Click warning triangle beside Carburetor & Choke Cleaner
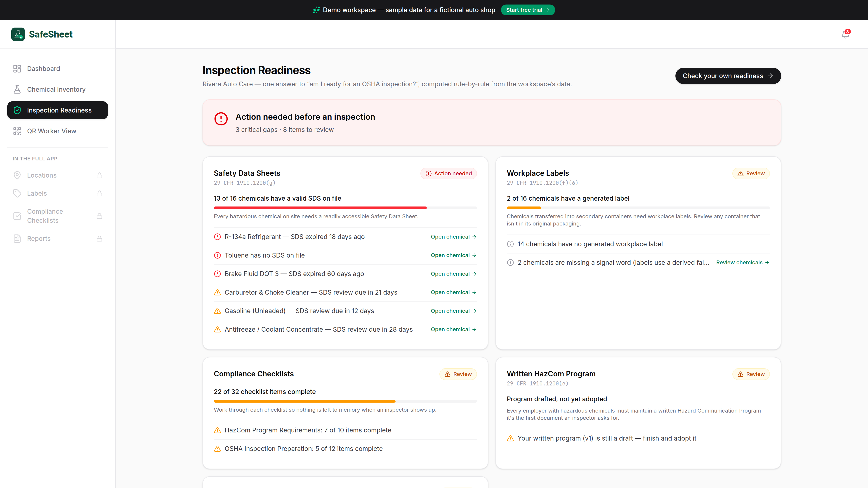Viewport: 868px width, 488px height. pyautogui.click(x=217, y=292)
